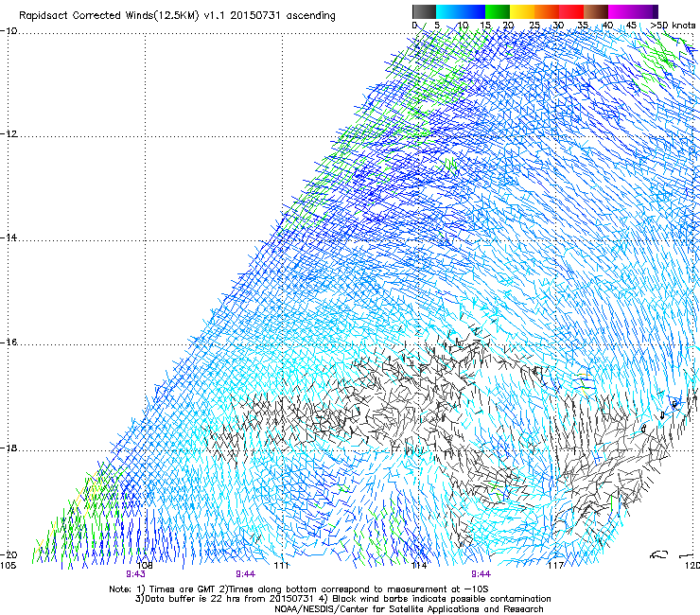The height and width of the screenshot is (615, 700).
Task: Click the latitude label '-18'
Action: (9, 448)
